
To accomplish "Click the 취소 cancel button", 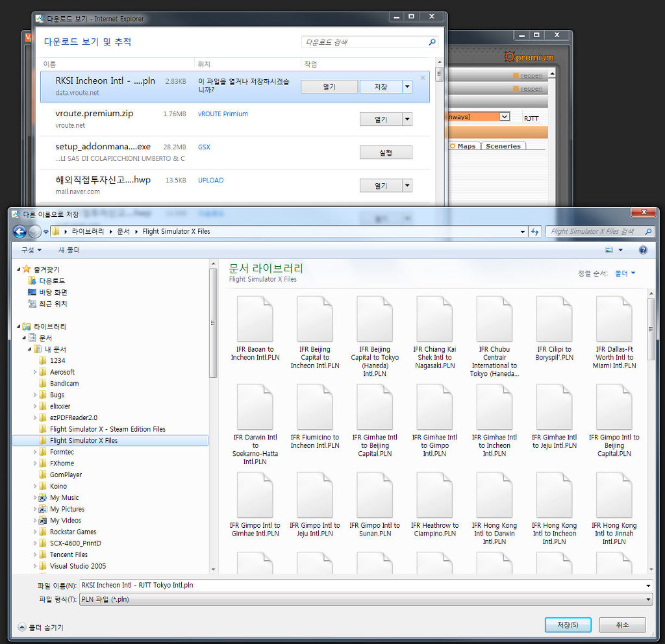I will coord(622,625).
